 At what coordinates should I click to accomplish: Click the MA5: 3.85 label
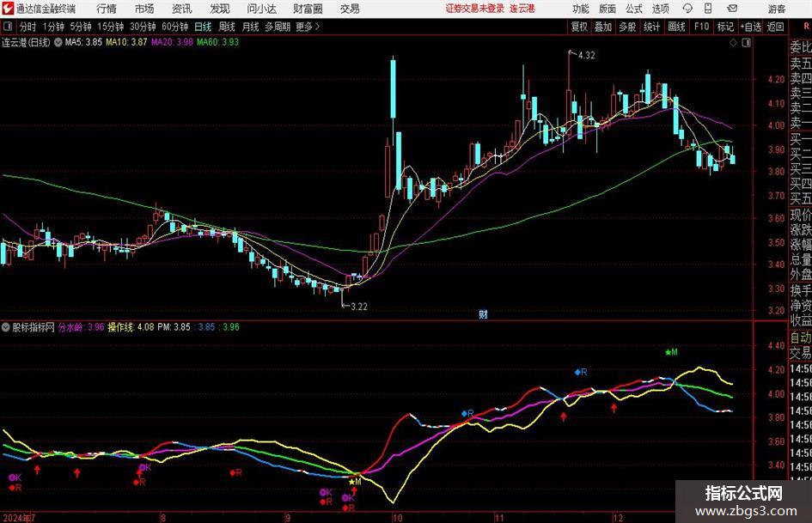point(83,42)
